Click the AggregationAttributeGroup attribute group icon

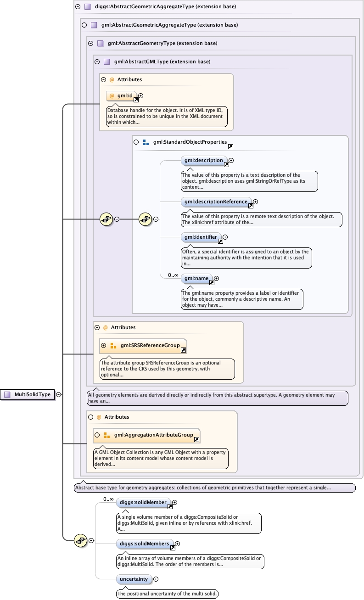coord(107,435)
